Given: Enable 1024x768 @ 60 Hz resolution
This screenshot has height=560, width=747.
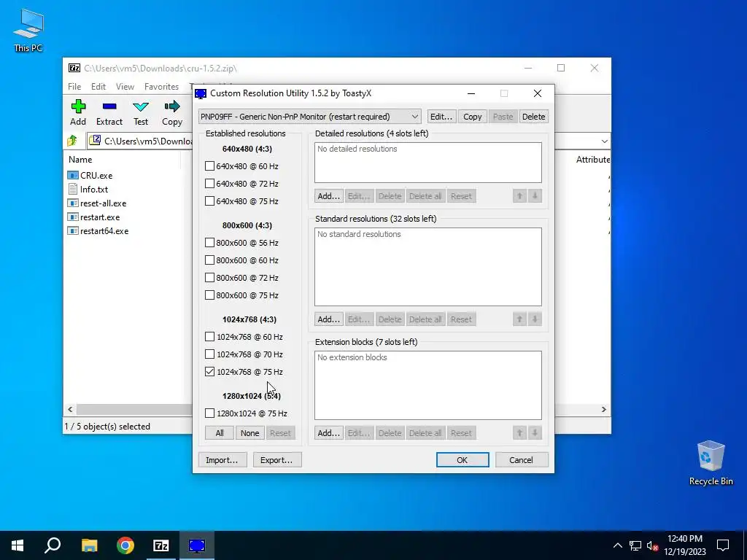Looking at the screenshot, I should [209, 337].
